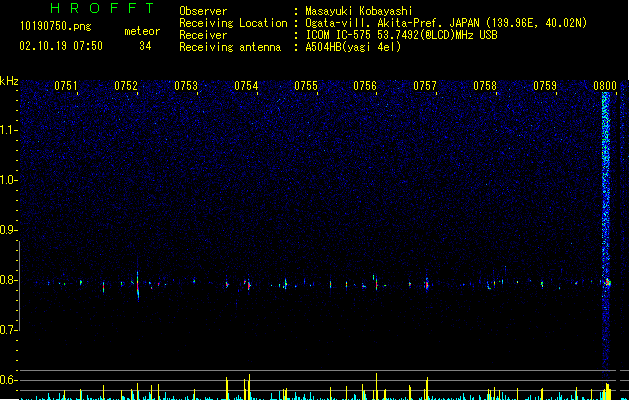Select the filename 10190750.png

[56, 27]
